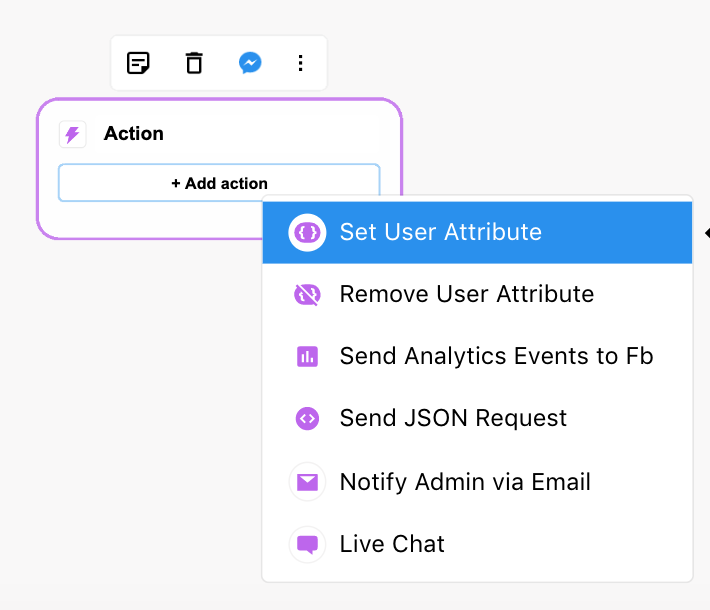
Task: Select Set User Attribute menu item
Action: pos(477,233)
